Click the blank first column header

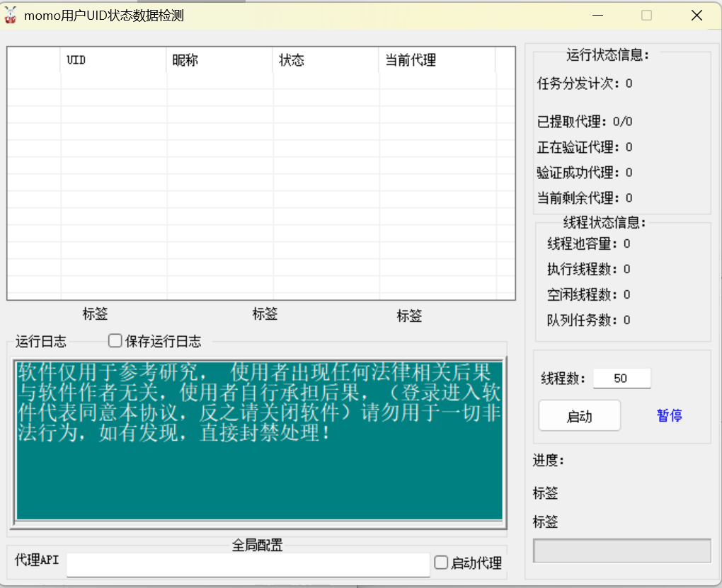(x=34, y=60)
